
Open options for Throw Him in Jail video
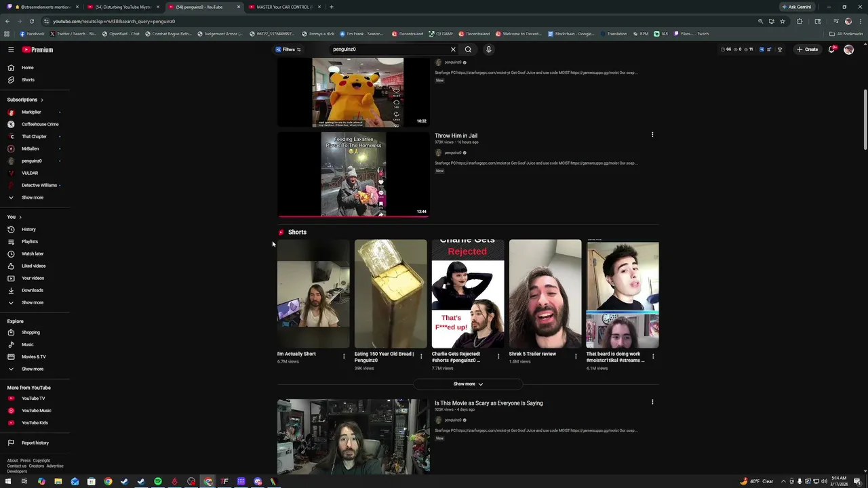tap(652, 135)
